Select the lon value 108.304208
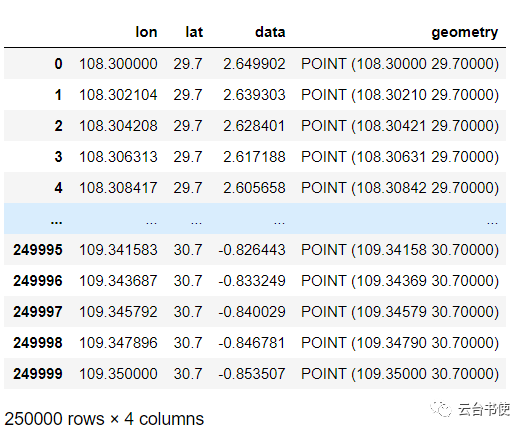This screenshot has height=432, width=526. coord(118,126)
